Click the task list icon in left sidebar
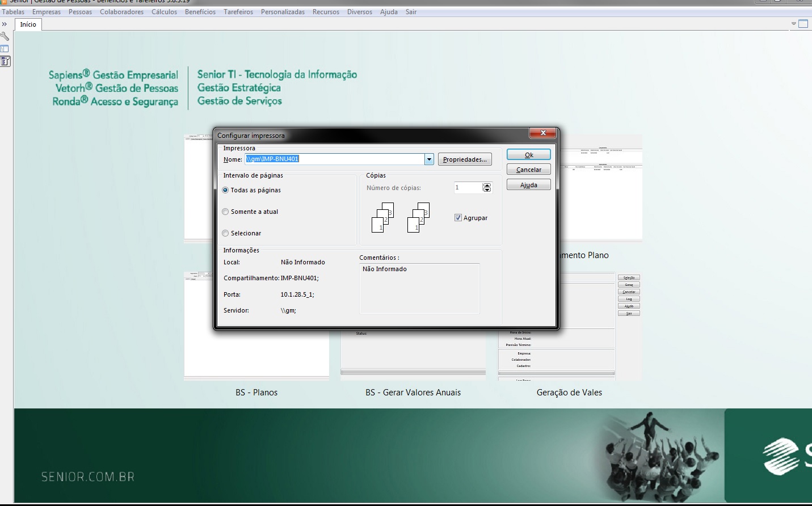The width and height of the screenshot is (812, 506). [5, 61]
